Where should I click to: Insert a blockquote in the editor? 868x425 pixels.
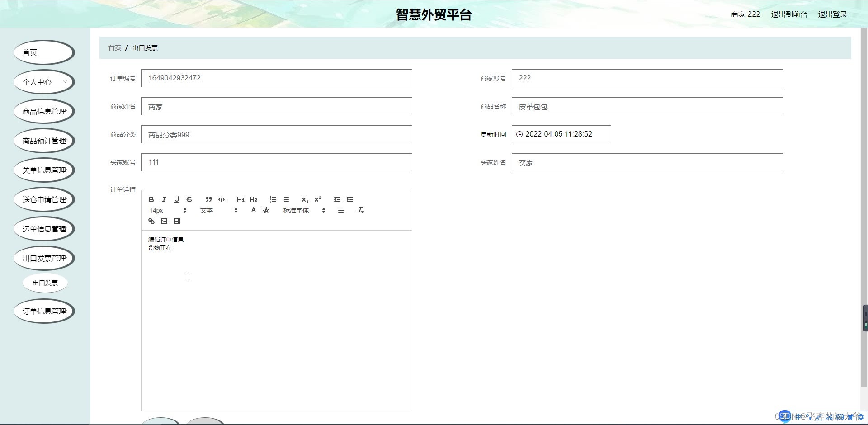point(208,199)
